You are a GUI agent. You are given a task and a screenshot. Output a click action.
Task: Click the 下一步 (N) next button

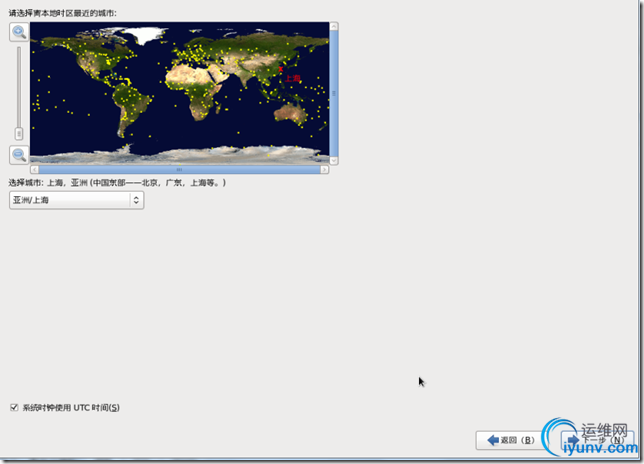click(x=598, y=440)
